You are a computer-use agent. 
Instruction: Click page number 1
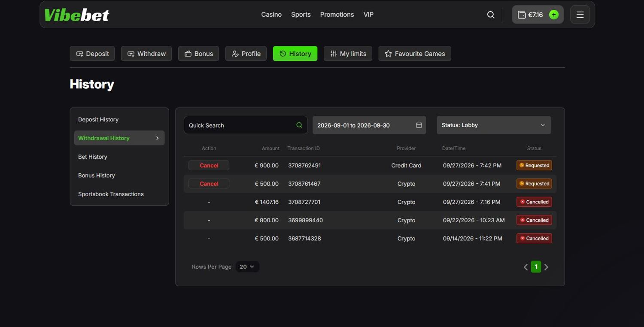coord(536,267)
